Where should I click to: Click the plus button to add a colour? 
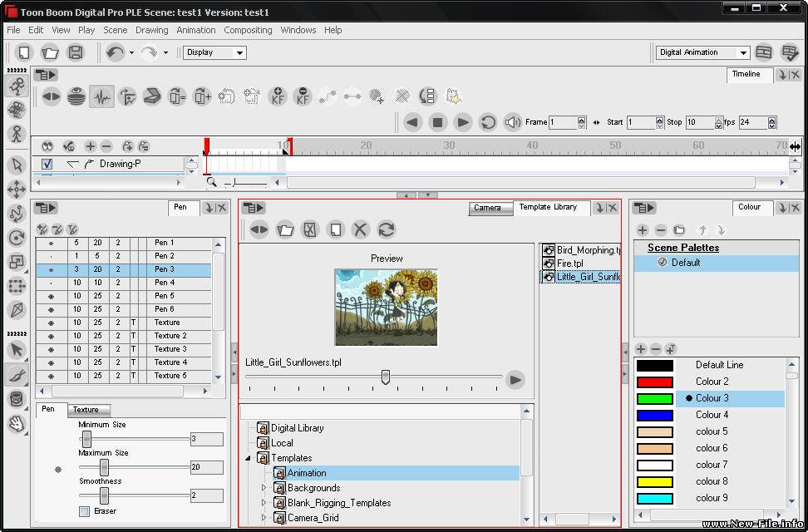[x=641, y=349]
